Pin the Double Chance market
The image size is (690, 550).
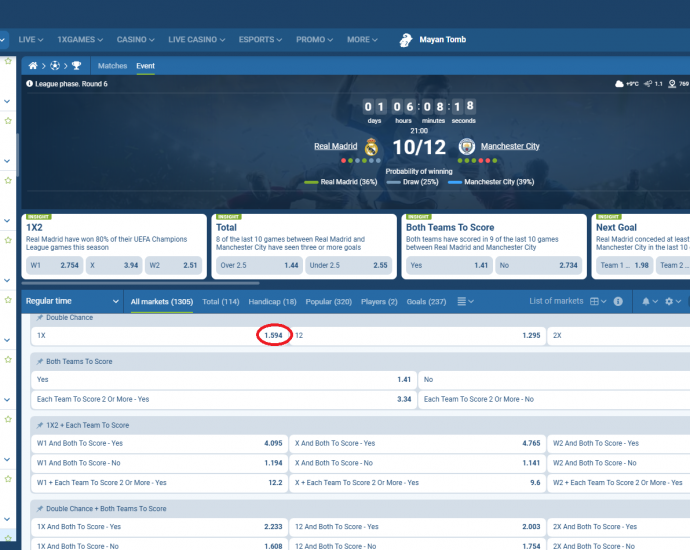tap(40, 318)
